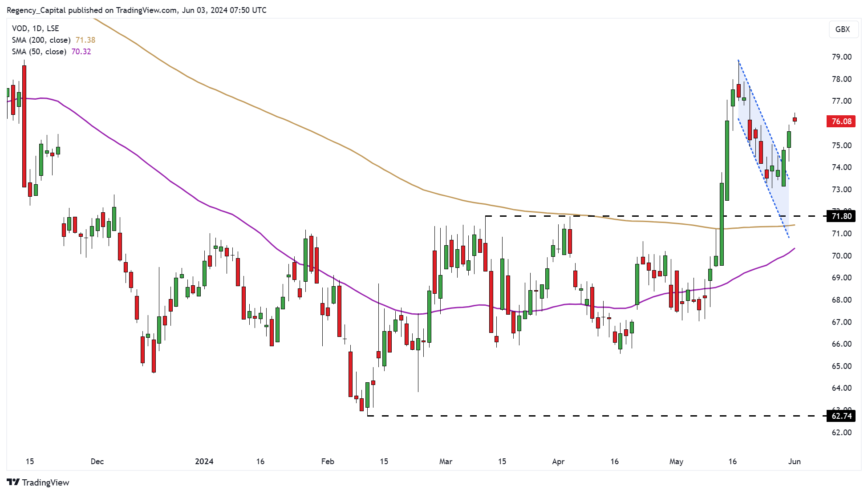Visit the TradingView.com link in the header
The height and width of the screenshot is (494, 868).
pyautogui.click(x=146, y=10)
